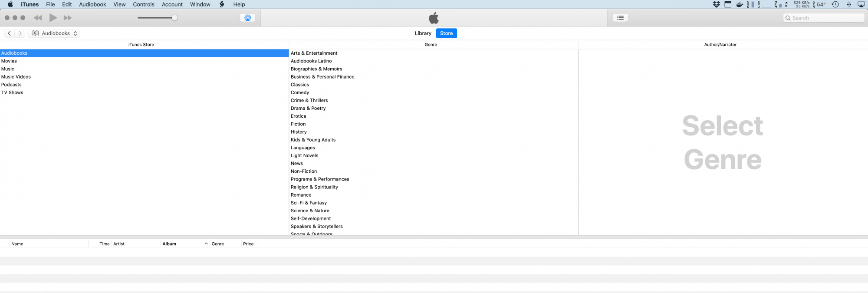Viewport: 868px width, 293px height.
Task: Choose the Self-Development genre
Action: pos(434,219)
